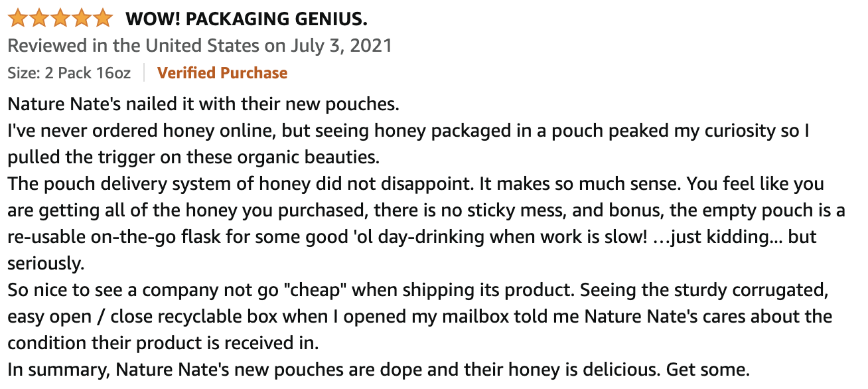Viewport: 868px width, 389px height.
Task: Click the third orange rating star
Action: 60,18
